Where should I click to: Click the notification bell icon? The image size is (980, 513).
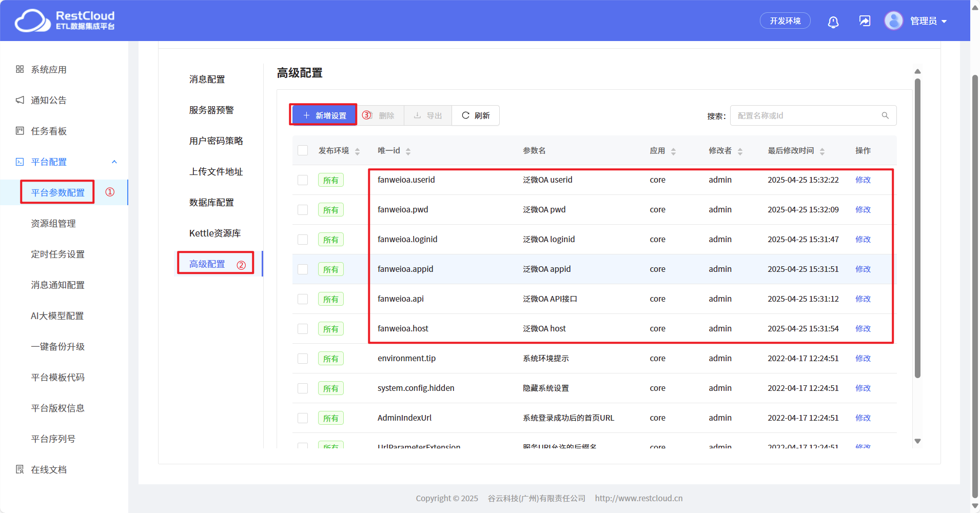point(833,22)
